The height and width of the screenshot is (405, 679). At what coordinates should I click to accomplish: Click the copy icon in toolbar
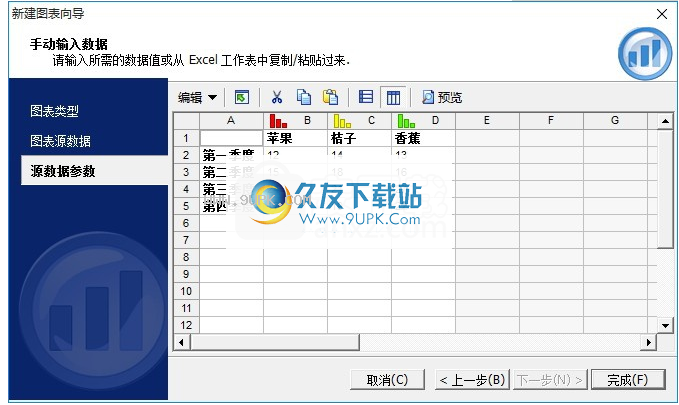click(304, 97)
